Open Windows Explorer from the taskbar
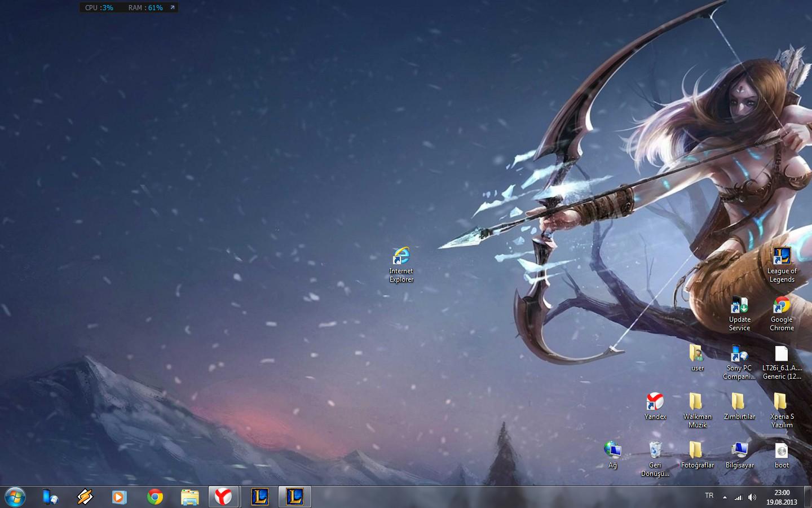Image resolution: width=812 pixels, height=508 pixels. point(189,497)
